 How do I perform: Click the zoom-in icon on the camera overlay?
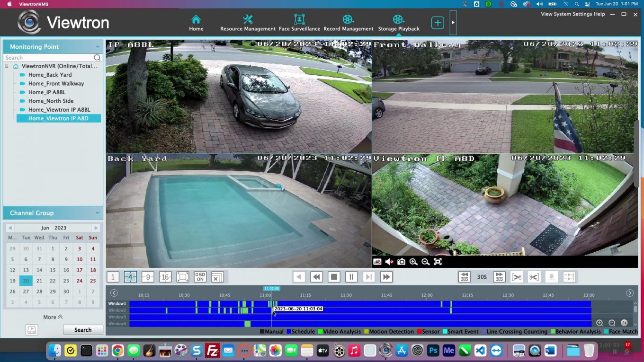413,261
